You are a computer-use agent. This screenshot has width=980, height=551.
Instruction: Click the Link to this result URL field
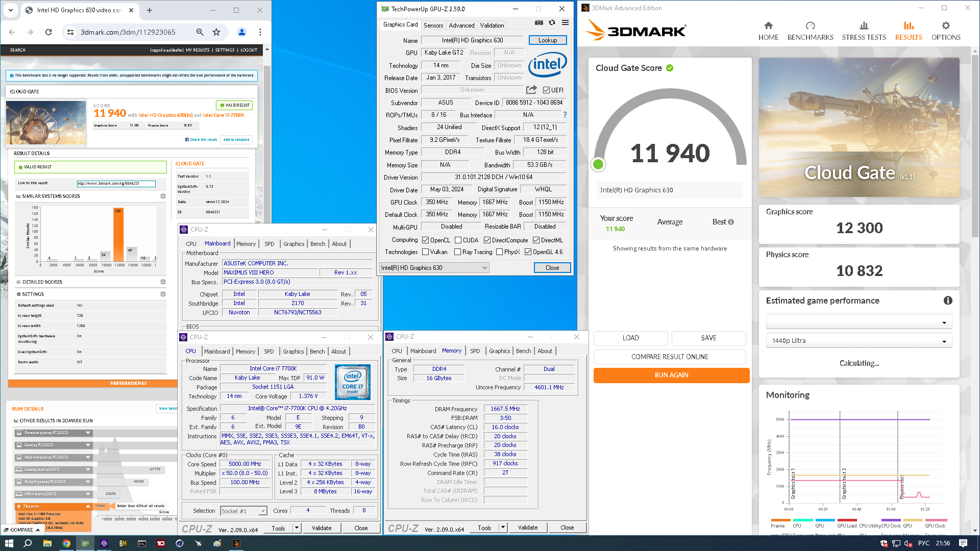coord(116,183)
